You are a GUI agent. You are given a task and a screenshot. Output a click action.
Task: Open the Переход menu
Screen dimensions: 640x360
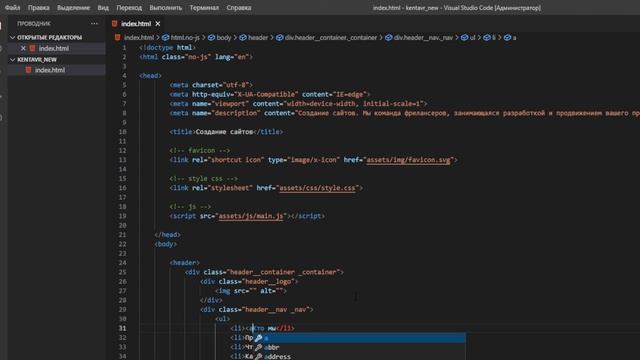tap(129, 8)
